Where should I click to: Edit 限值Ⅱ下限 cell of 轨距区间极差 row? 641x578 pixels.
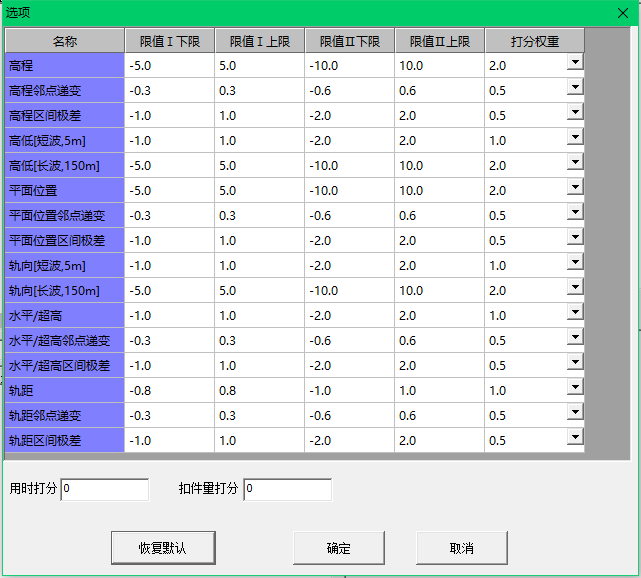(350, 440)
